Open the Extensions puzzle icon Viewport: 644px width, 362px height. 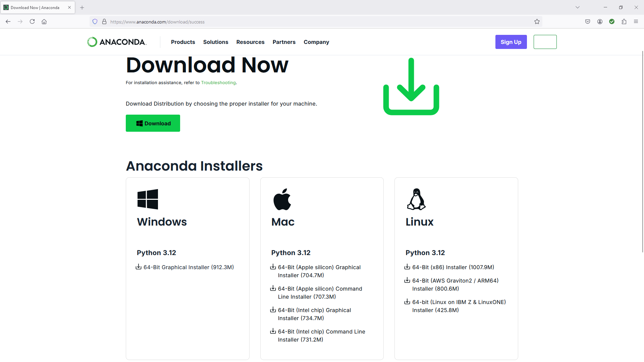[624, 22]
